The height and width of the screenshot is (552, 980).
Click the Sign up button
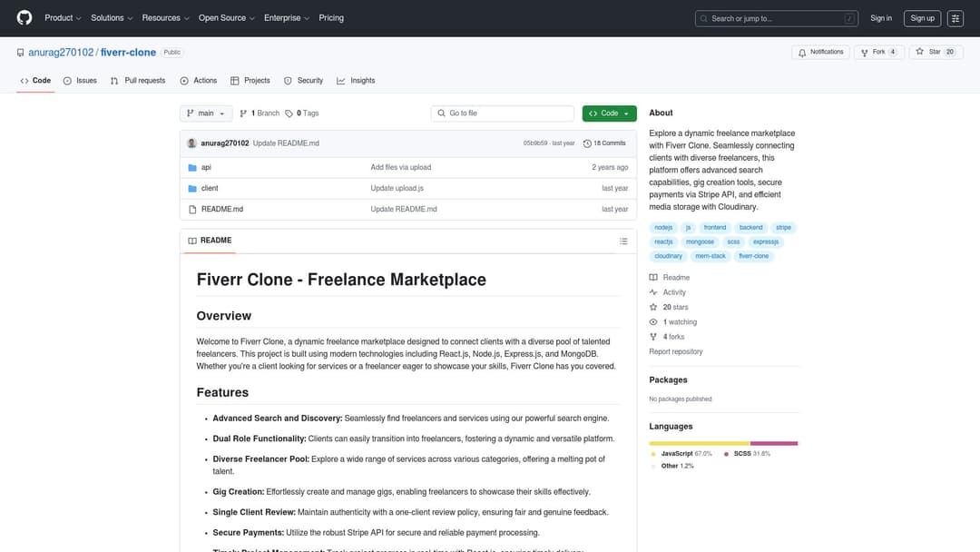tap(923, 19)
